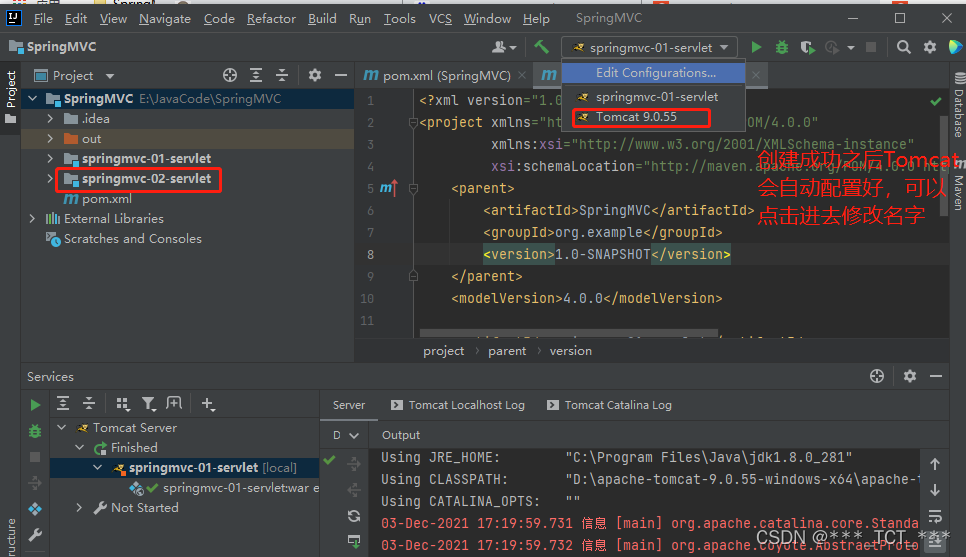Expand Not Started node in Services
Viewport: 966px width, 557px height.
(x=79, y=508)
